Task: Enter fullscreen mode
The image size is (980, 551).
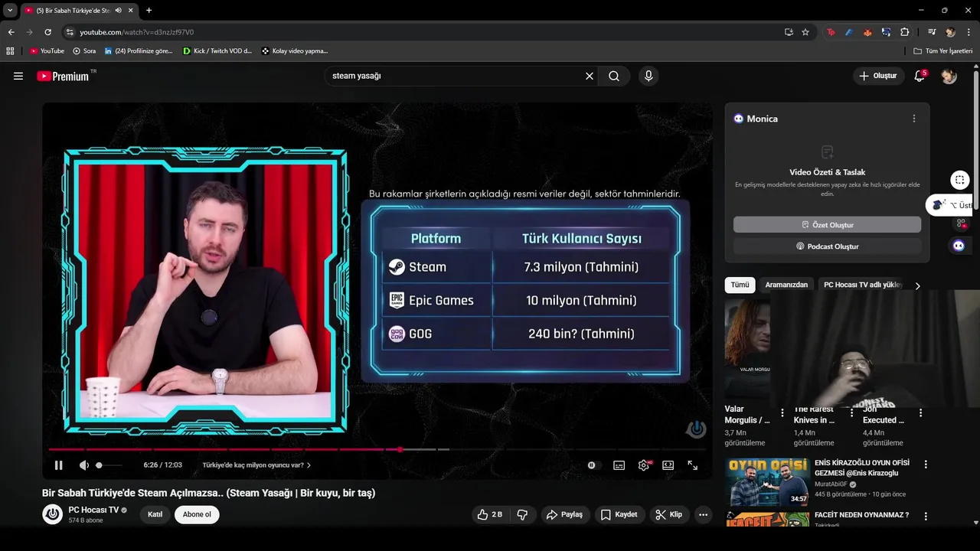Action: coord(692,465)
